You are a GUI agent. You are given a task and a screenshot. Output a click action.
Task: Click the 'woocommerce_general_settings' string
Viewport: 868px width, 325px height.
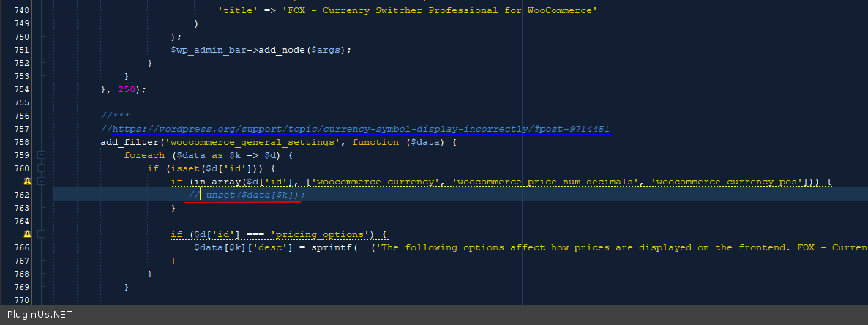[252, 142]
